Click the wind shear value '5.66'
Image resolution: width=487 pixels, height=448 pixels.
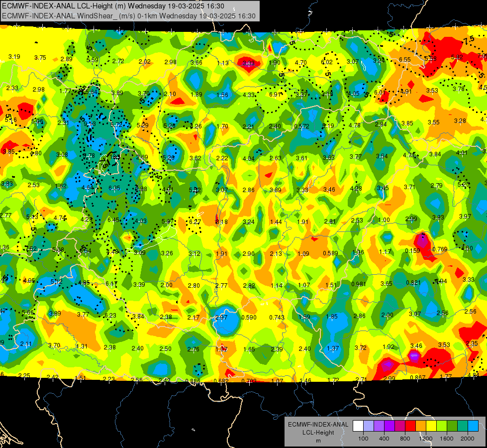pyautogui.click(x=28, y=313)
